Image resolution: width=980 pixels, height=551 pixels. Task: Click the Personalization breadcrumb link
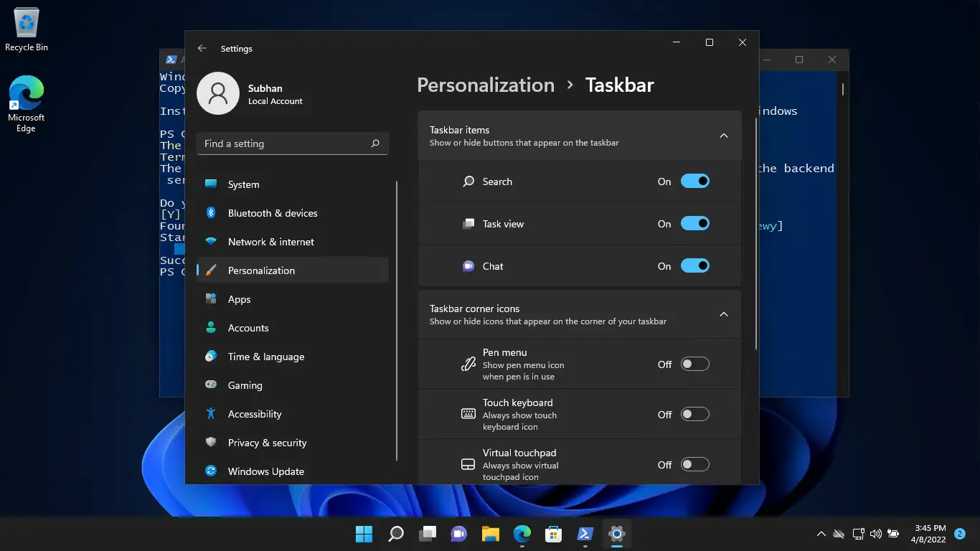486,85
